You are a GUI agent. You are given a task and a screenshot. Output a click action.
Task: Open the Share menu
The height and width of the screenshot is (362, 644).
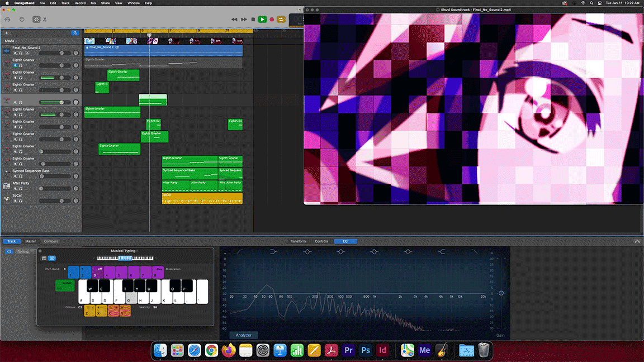pyautogui.click(x=106, y=3)
